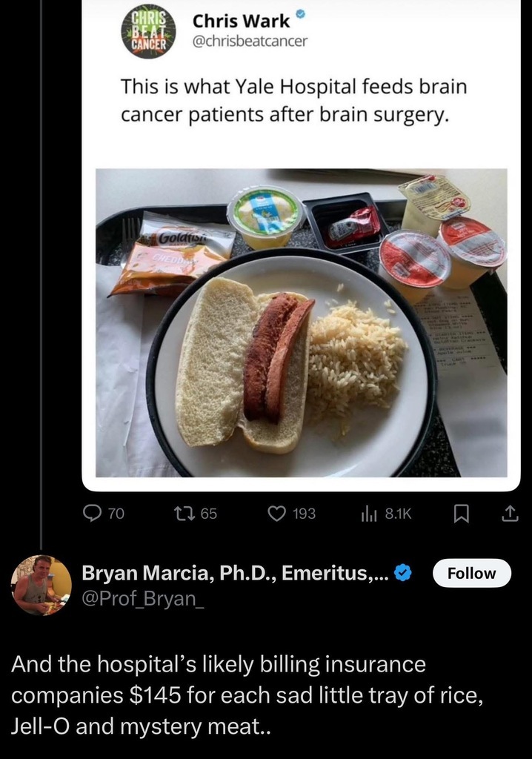The height and width of the screenshot is (759, 532).
Task: Open the Chris Beat Cancer avatar
Action: click(x=148, y=32)
